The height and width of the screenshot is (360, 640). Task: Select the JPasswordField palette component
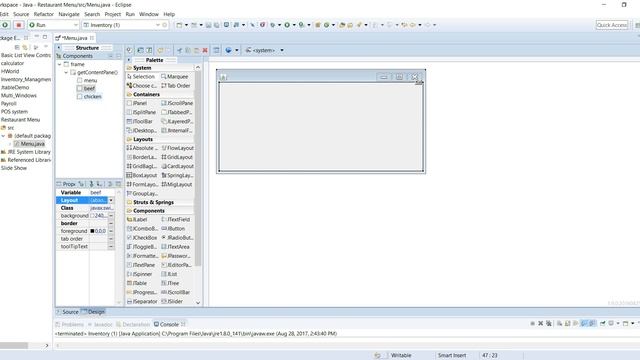coord(176,256)
